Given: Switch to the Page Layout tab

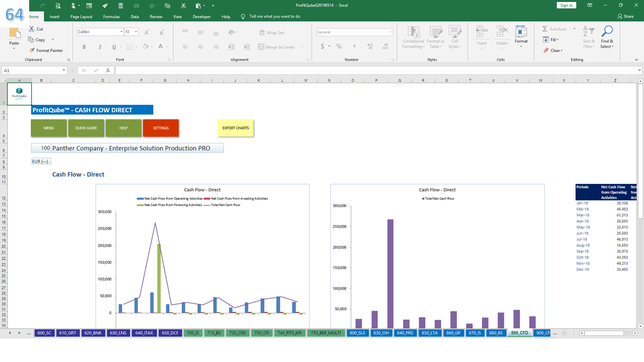Looking at the screenshot, I should coord(82,17).
